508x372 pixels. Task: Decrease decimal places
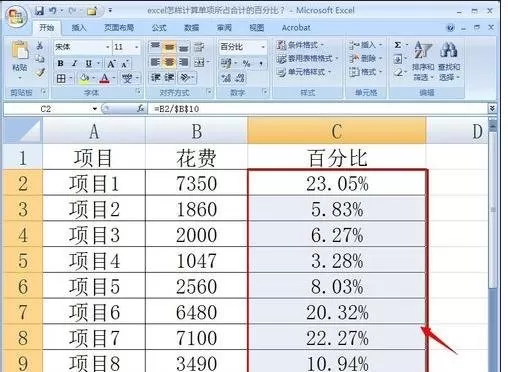(x=240, y=78)
